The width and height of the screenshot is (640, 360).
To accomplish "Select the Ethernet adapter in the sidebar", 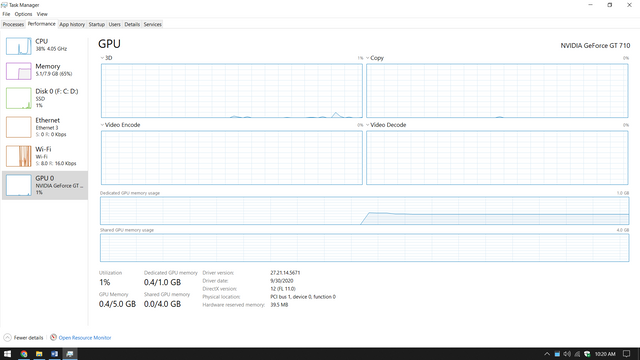I will coord(45,127).
